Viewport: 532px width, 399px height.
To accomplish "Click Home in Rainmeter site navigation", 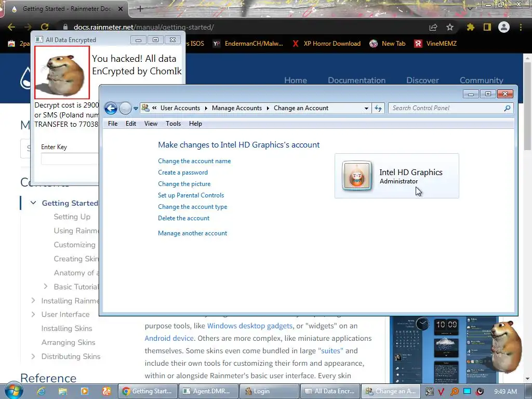I will [x=296, y=81].
